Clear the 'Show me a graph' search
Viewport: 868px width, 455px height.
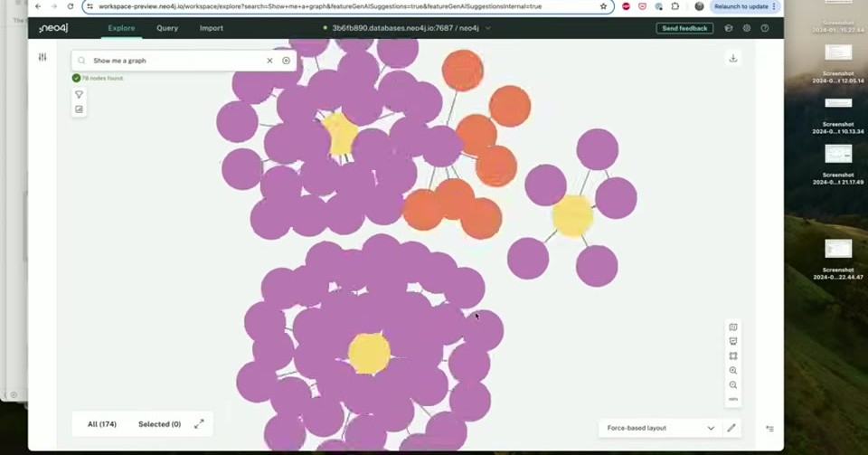[269, 61]
